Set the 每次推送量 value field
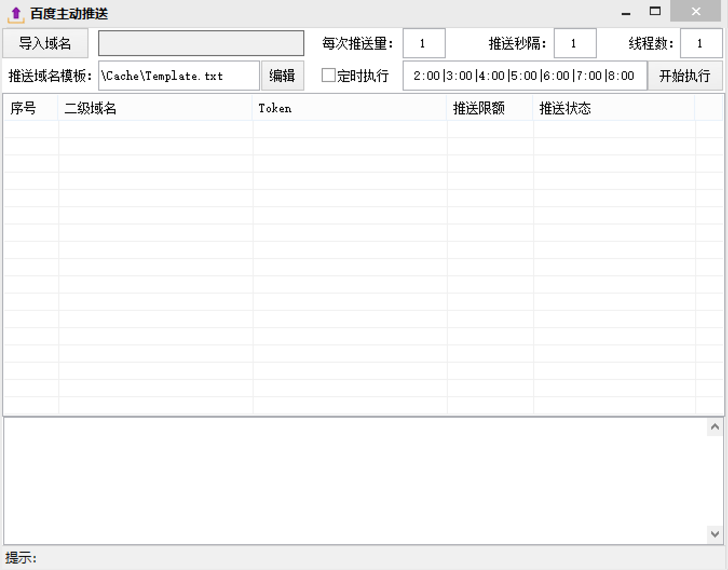 tap(424, 43)
